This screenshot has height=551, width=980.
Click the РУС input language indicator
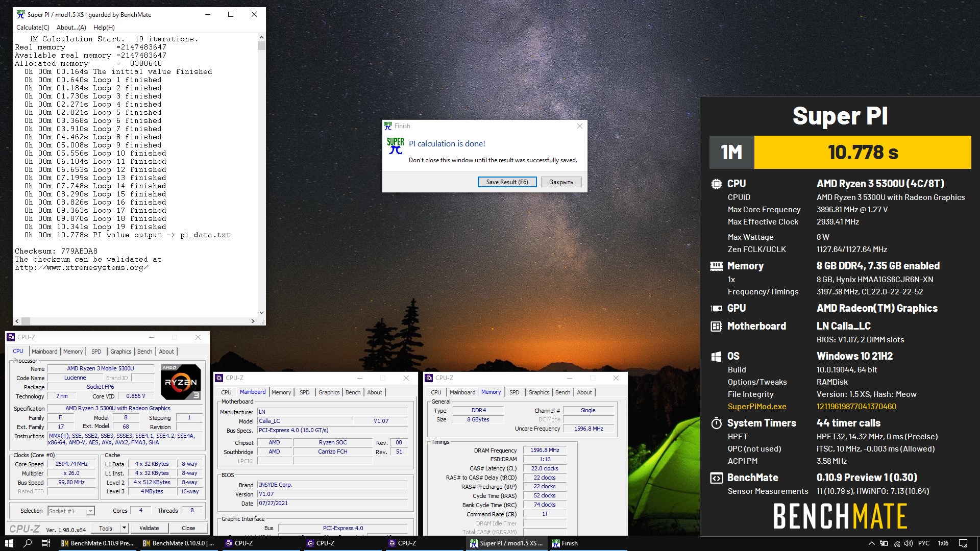924,543
